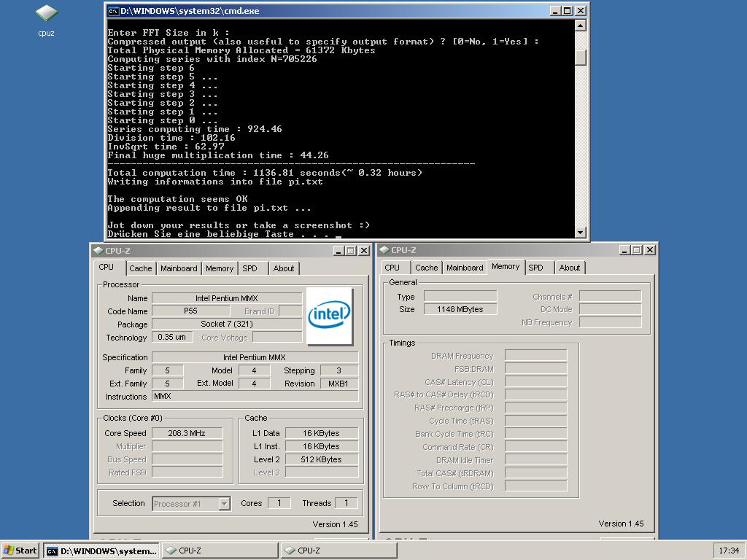Click the Code Name field P55
This screenshot has width=747, height=560.
(x=190, y=311)
